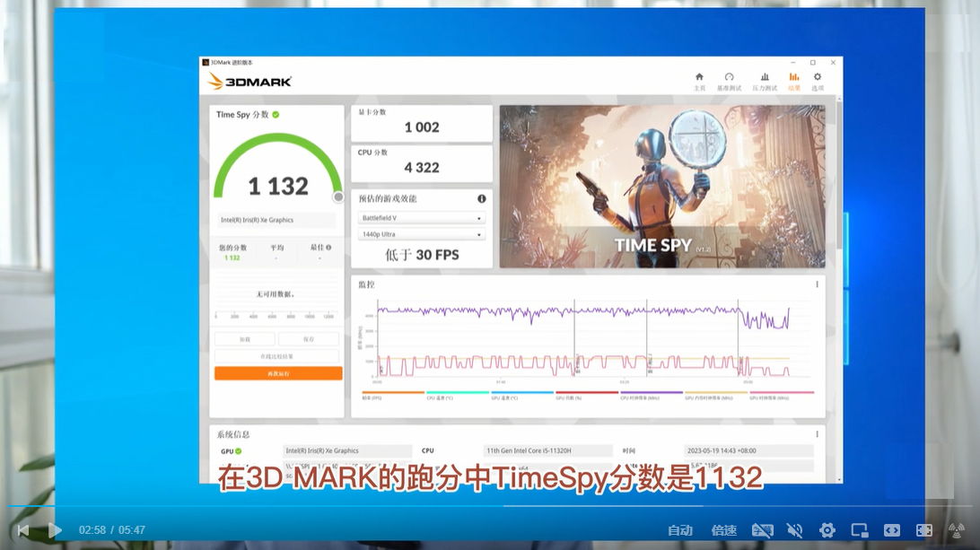Toggle the orange FPS chart legend
Screen dimensions: 980x550
tap(393, 395)
